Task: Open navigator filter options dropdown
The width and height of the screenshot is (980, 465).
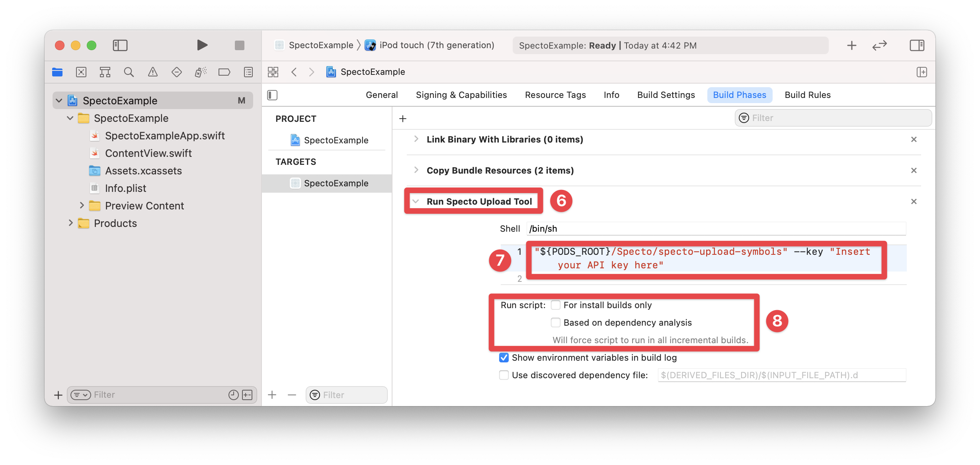Action: (81, 395)
